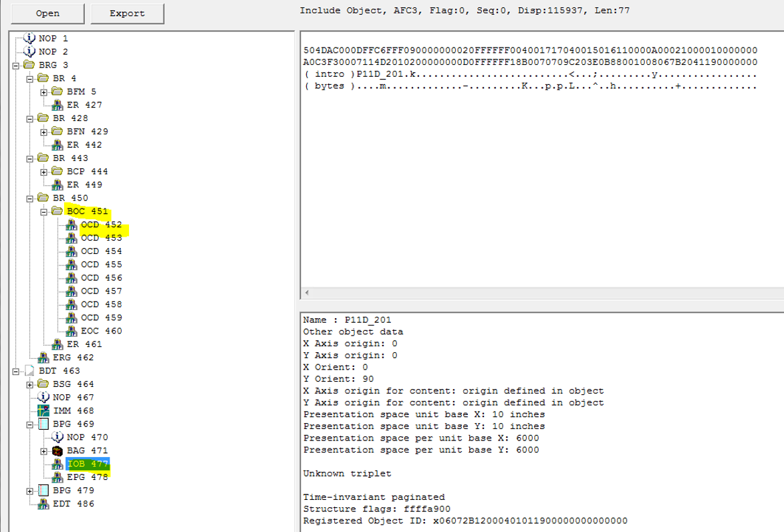Select the OCD 459 tree item

click(102, 317)
